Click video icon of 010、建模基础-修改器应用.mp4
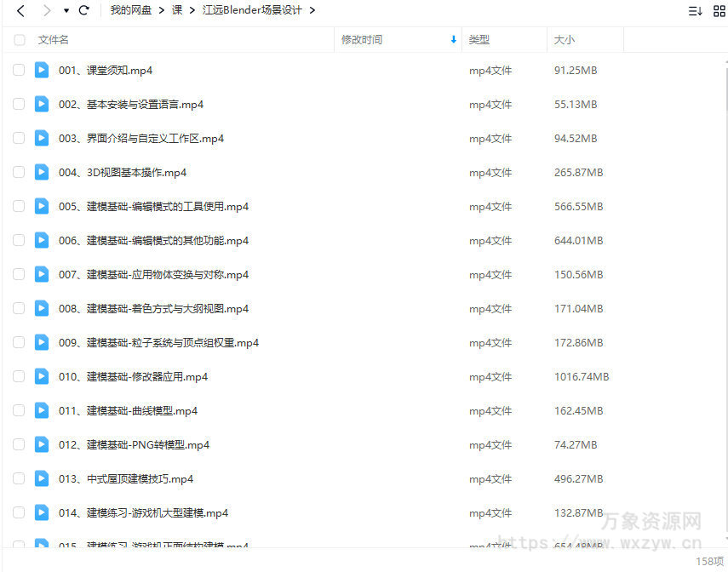728x572 pixels. pyautogui.click(x=42, y=376)
